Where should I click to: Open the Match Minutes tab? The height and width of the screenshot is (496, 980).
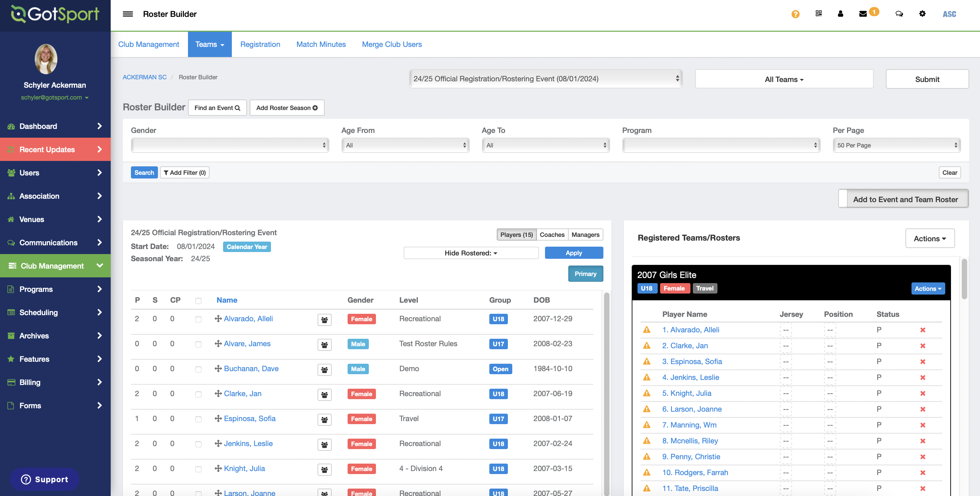click(321, 45)
